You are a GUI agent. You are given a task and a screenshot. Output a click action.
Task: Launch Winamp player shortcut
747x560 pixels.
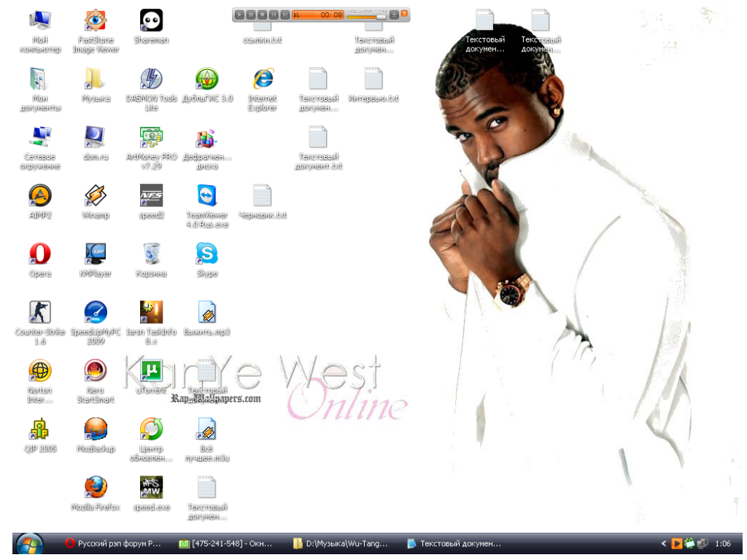(96, 201)
